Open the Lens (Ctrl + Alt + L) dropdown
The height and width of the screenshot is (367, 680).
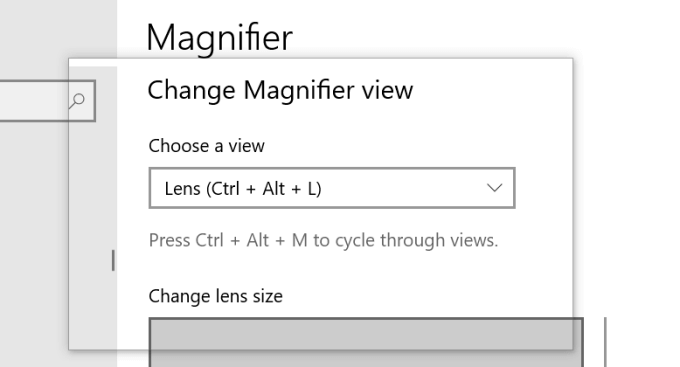[x=332, y=188]
